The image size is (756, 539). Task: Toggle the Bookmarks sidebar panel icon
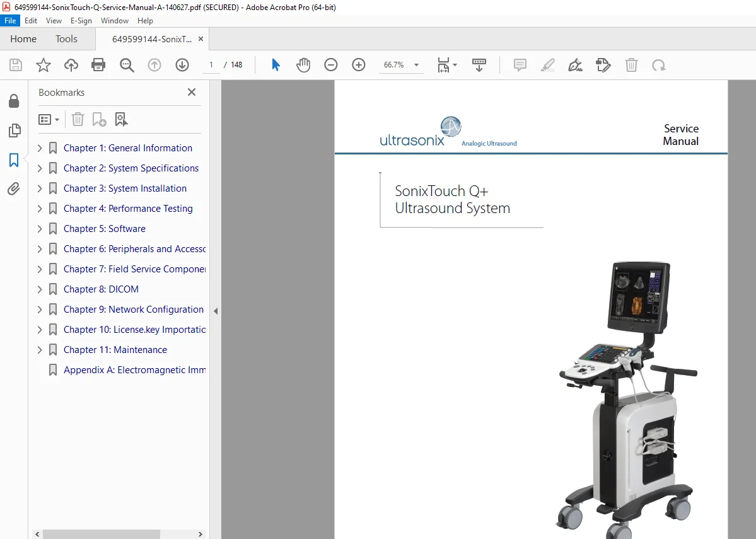(x=14, y=160)
